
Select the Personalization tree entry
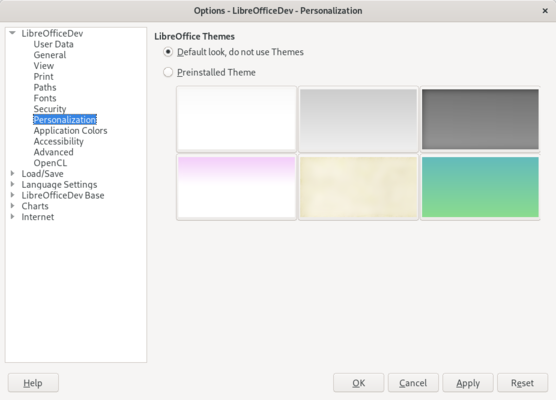point(65,120)
